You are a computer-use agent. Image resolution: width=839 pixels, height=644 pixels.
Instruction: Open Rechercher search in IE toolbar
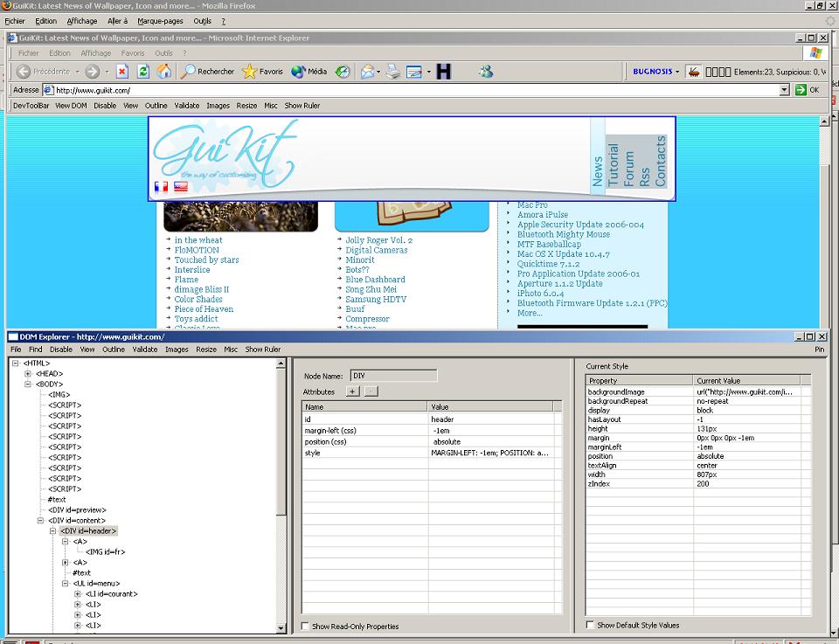tap(207, 71)
